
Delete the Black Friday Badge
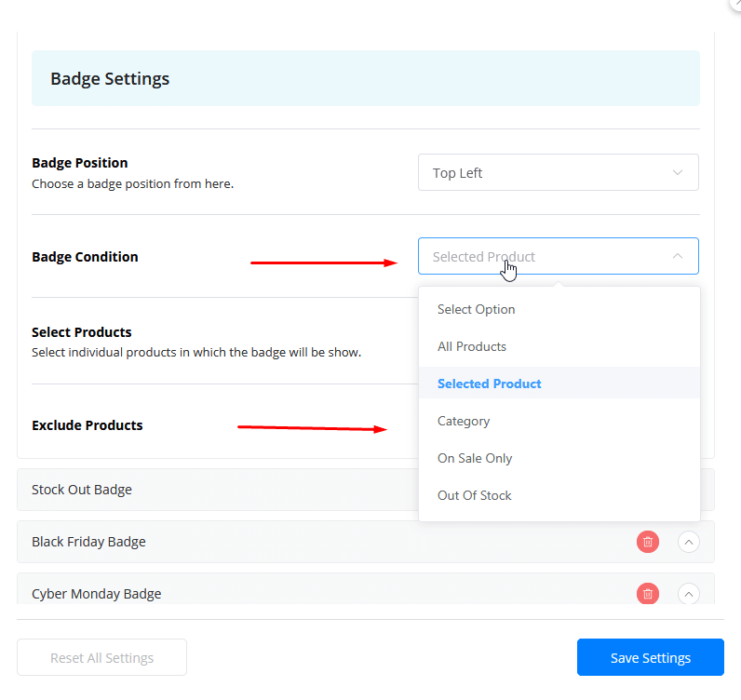(x=647, y=541)
